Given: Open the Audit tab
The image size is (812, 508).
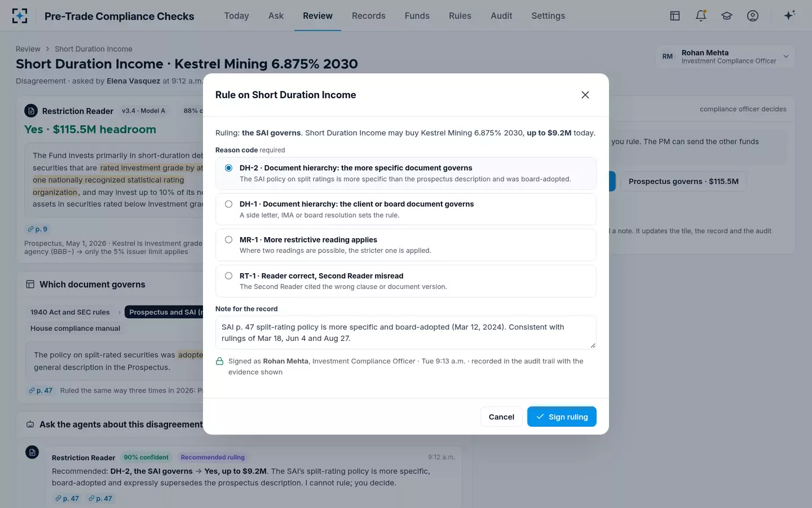Looking at the screenshot, I should pos(501,16).
